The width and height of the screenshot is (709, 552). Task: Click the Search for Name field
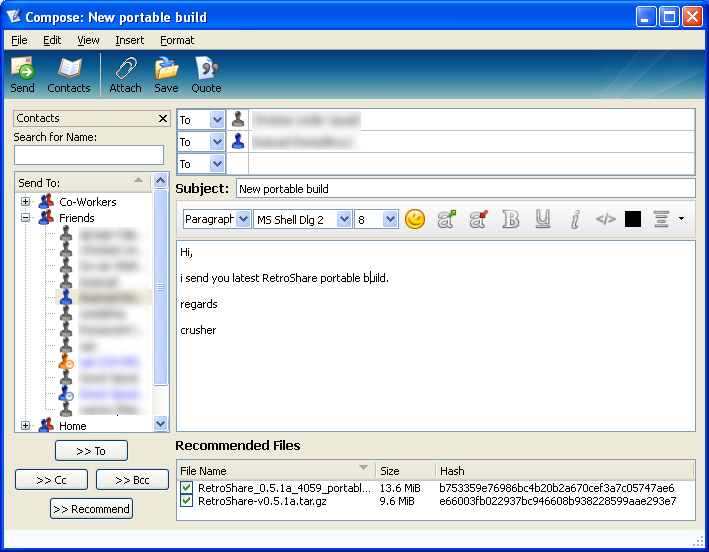(x=89, y=155)
